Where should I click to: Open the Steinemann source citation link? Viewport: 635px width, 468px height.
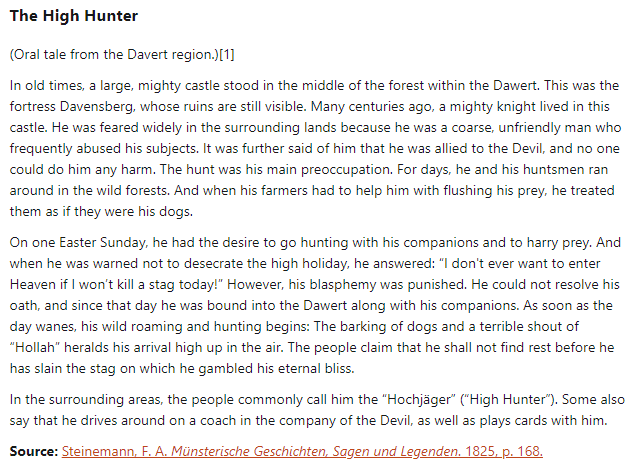(x=302, y=452)
